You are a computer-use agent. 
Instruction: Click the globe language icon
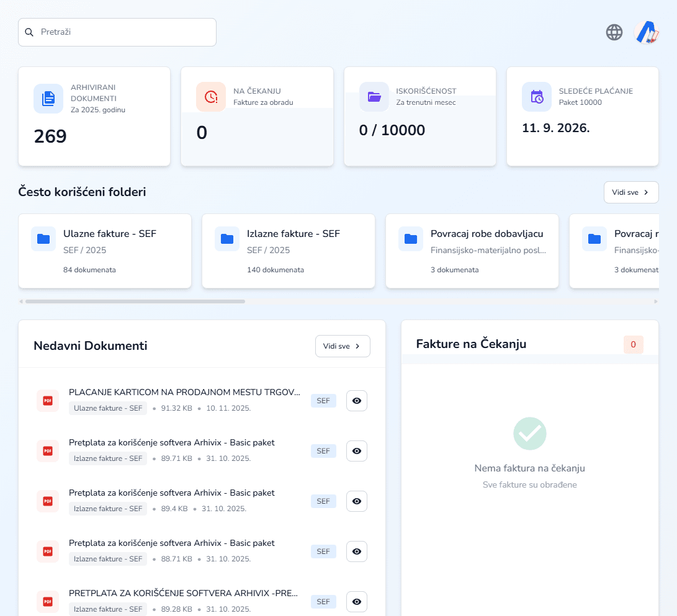(614, 32)
